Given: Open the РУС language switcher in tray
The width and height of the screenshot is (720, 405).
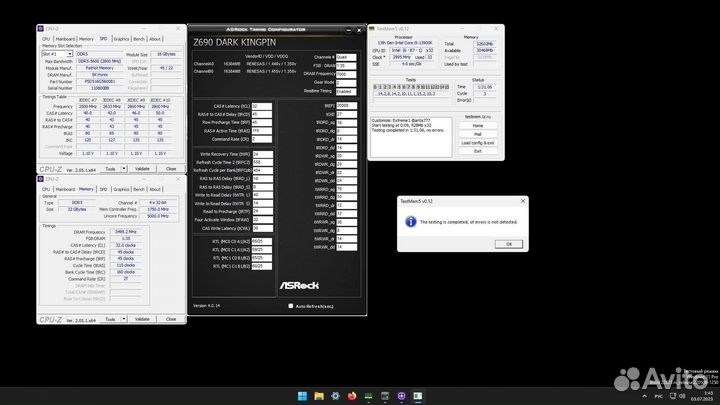Looking at the screenshot, I should tap(659, 396).
